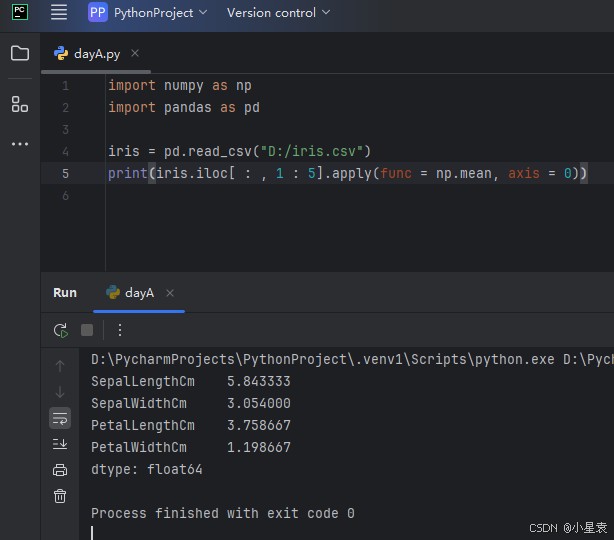Toggle Soft-Wrap in the console
The width and height of the screenshot is (614, 540).
[60, 418]
